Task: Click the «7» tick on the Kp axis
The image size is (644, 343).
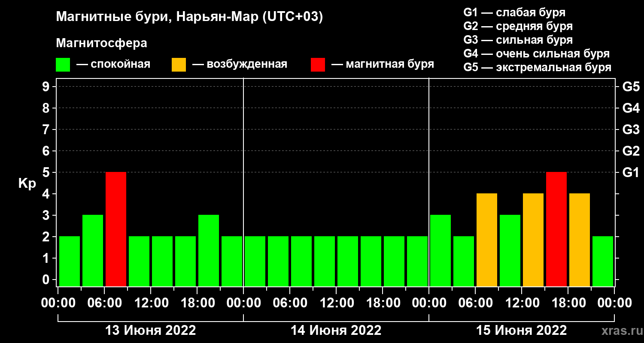Action: tap(47, 129)
